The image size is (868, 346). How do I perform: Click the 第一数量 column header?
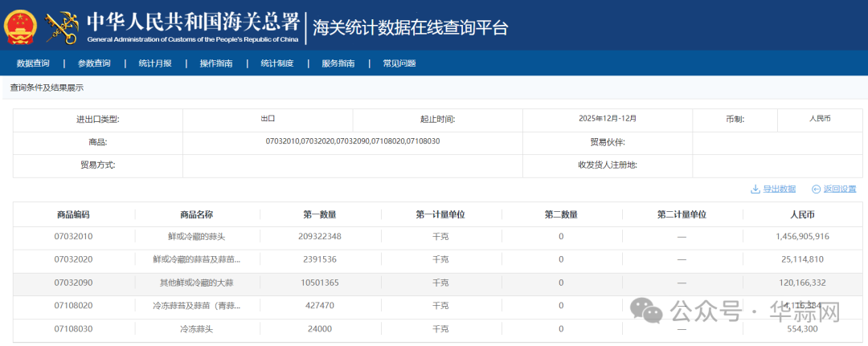320,214
